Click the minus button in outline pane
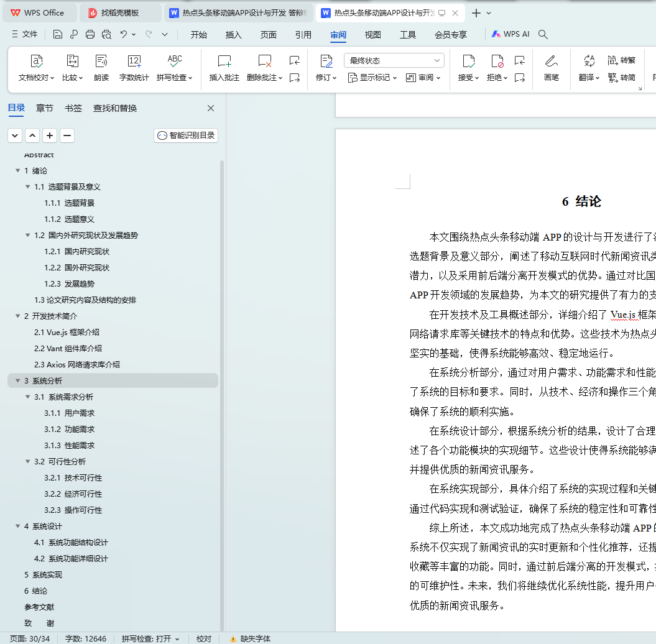The width and height of the screenshot is (656, 644). point(67,136)
